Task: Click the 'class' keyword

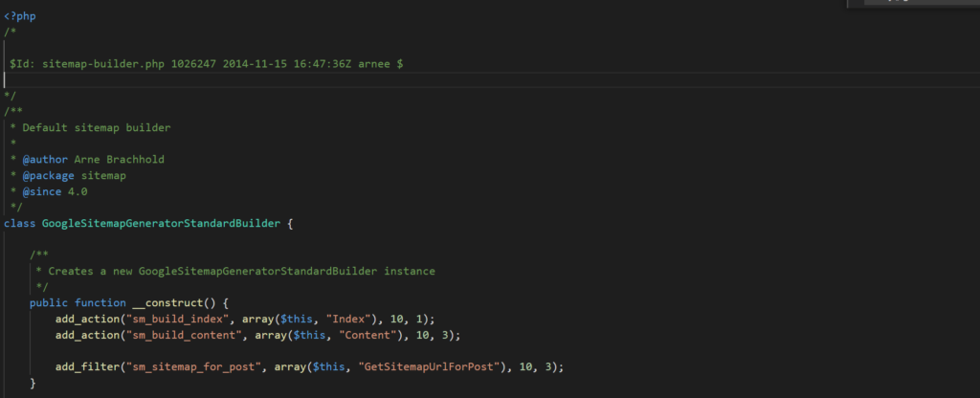Action: [19, 224]
